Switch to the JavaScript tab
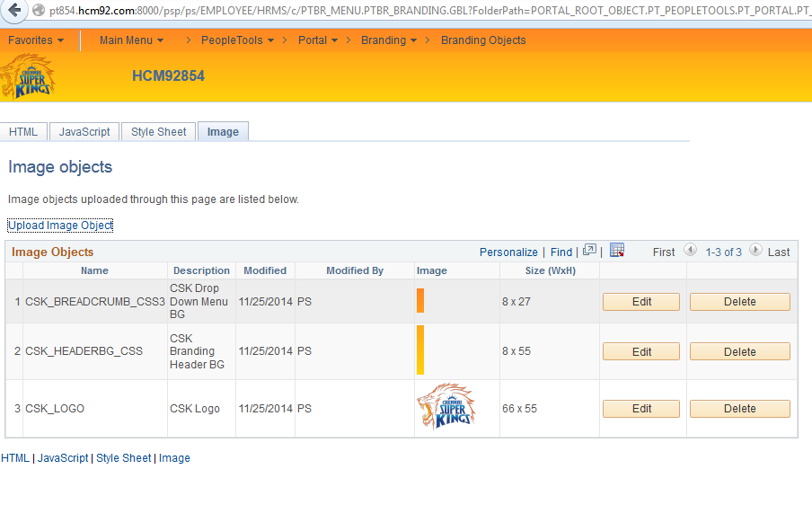 point(84,131)
